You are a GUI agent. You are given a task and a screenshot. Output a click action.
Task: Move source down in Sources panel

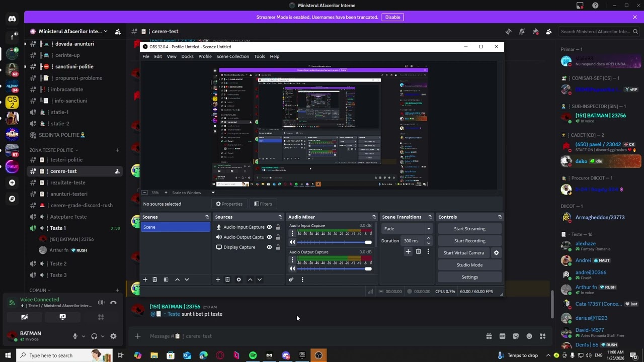point(260,280)
